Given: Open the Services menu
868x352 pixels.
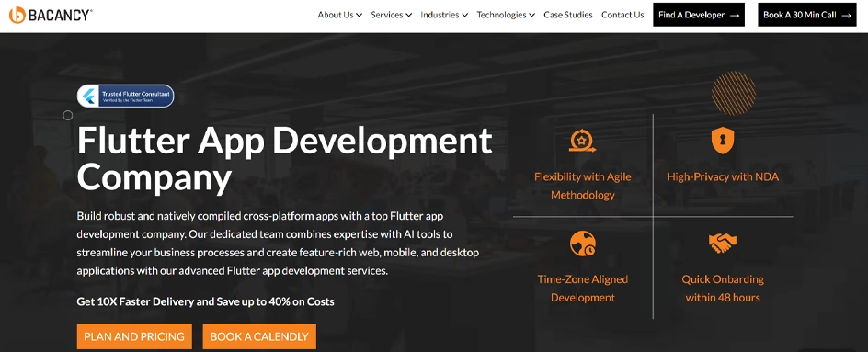Looking at the screenshot, I should [392, 15].
